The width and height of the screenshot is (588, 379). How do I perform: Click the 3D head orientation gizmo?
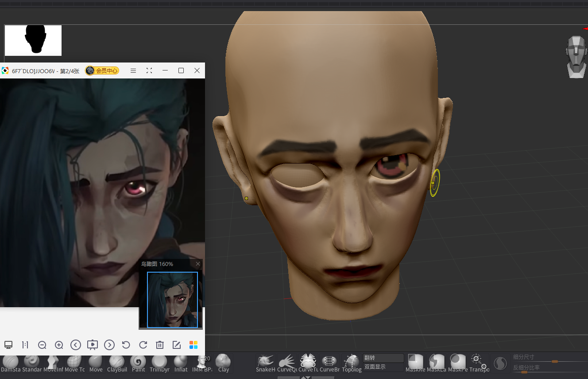(576, 57)
